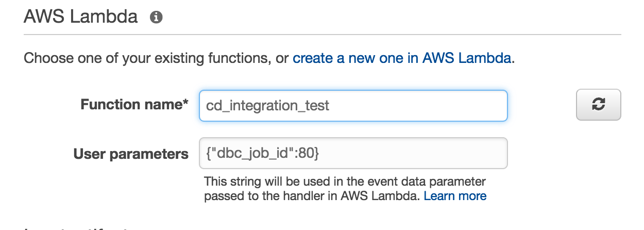This screenshot has height=230, width=644.
Task: Click the 'User parameters' label
Action: 131,153
